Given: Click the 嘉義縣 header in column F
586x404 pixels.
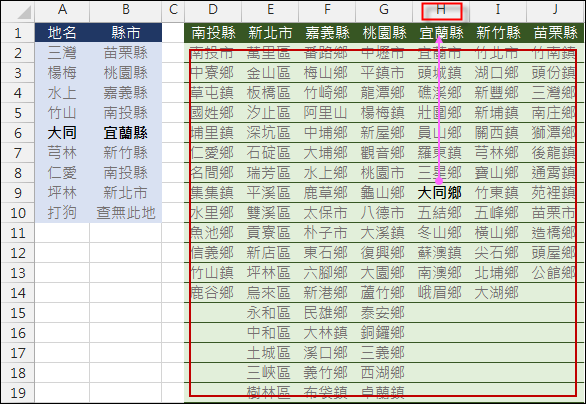Looking at the screenshot, I should 327,33.
